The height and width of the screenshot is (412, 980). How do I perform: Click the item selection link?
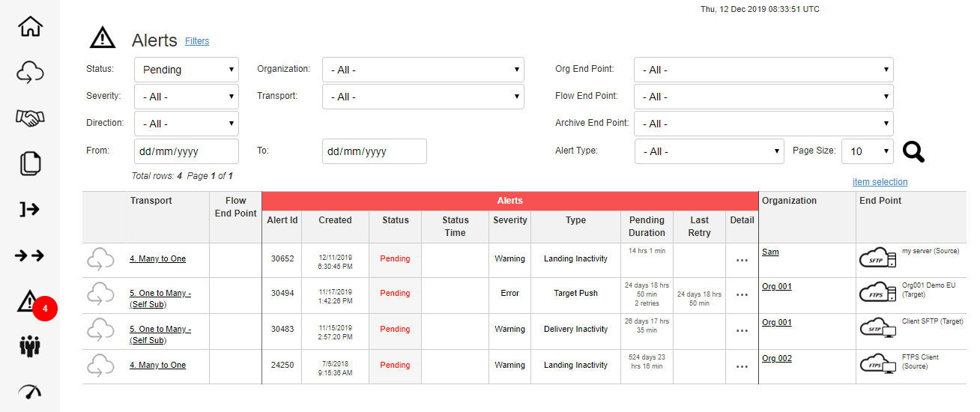[x=880, y=182]
